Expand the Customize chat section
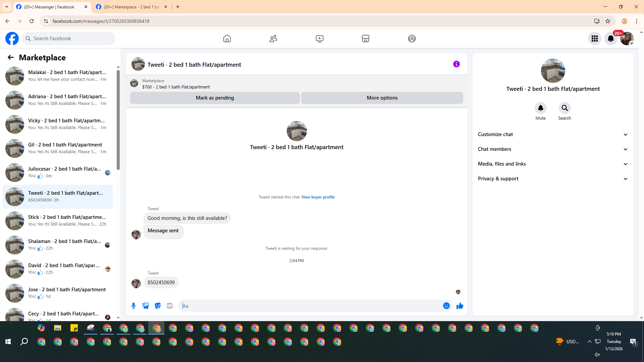The image size is (644, 362). pos(553,134)
